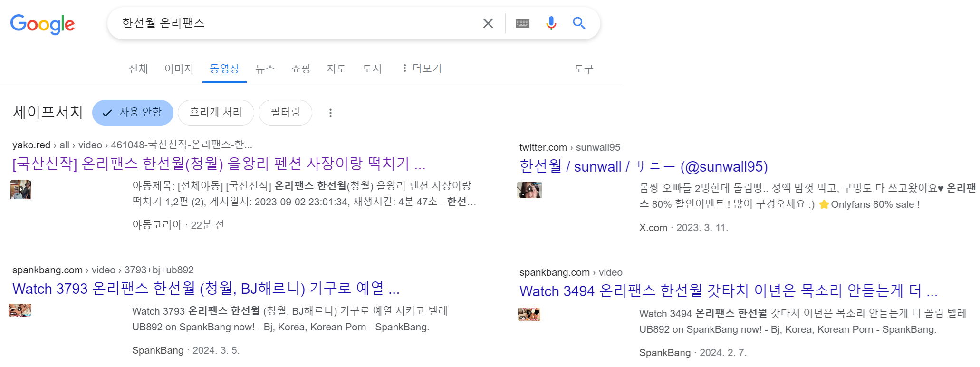The height and width of the screenshot is (367, 980).
Task: Click the X.com · 2023. 3. 11. source text
Action: pos(683,228)
